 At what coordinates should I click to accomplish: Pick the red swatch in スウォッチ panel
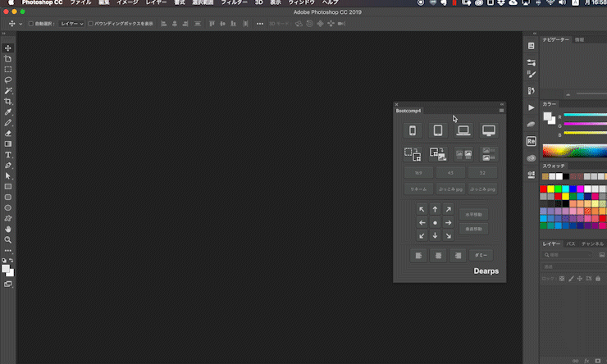pyautogui.click(x=545, y=188)
